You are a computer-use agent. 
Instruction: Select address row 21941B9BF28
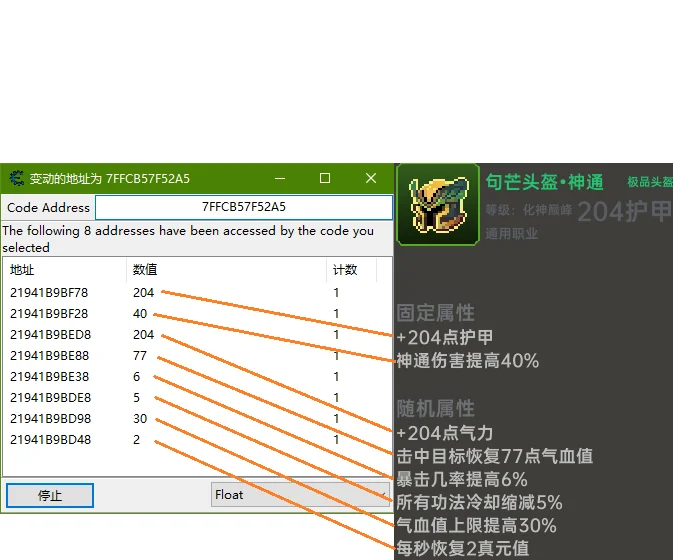click(x=49, y=314)
